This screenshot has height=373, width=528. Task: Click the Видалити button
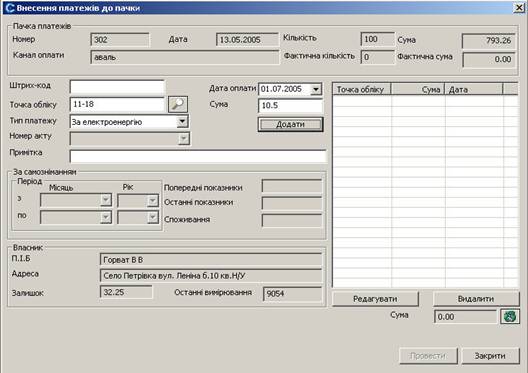tap(476, 299)
